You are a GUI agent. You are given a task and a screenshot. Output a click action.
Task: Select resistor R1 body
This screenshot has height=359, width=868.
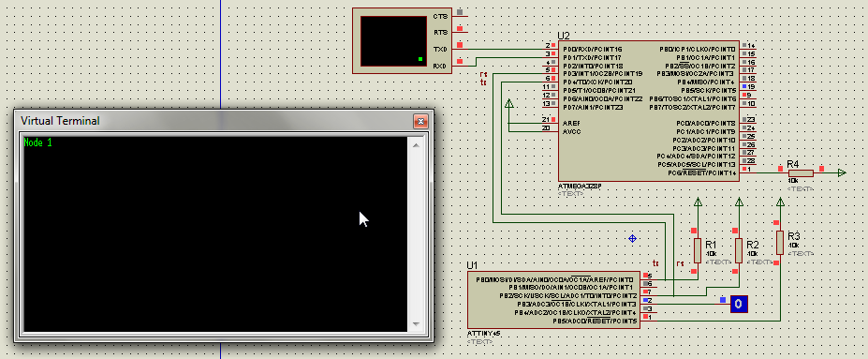697,250
